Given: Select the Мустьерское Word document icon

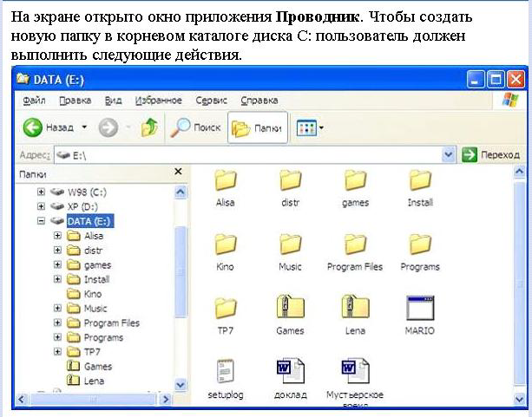Looking at the screenshot, I should (x=355, y=371).
